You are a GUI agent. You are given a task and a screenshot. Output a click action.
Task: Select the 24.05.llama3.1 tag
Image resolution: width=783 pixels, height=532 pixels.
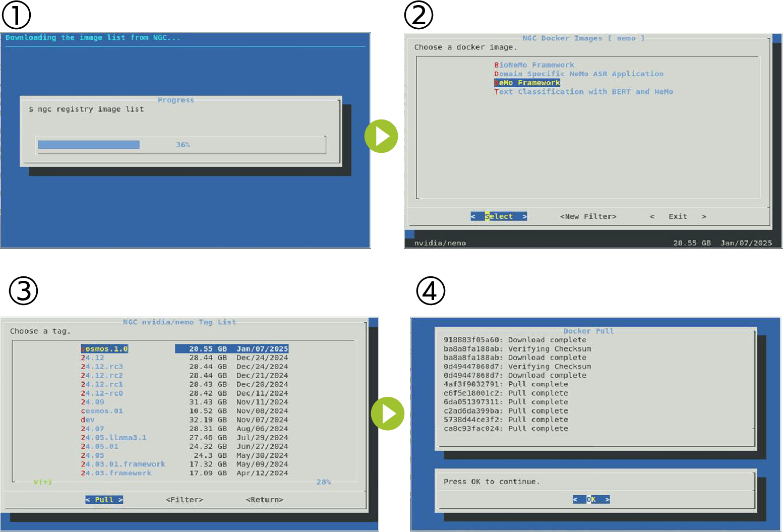(185, 438)
